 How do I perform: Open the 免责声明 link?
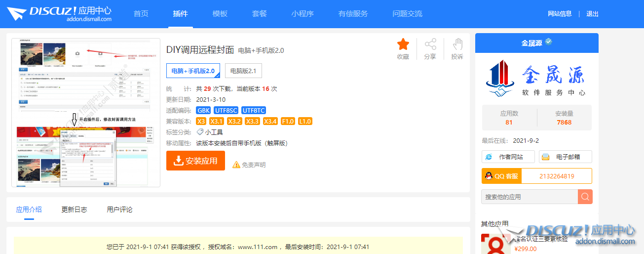[x=254, y=165]
